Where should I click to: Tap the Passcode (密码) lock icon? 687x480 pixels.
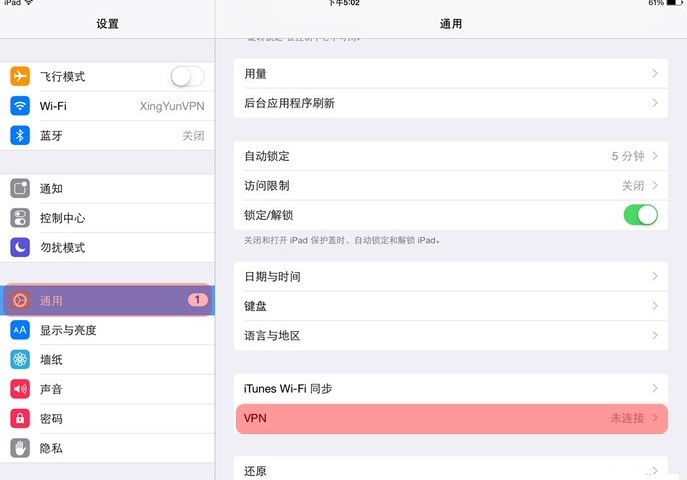pyautogui.click(x=20, y=419)
